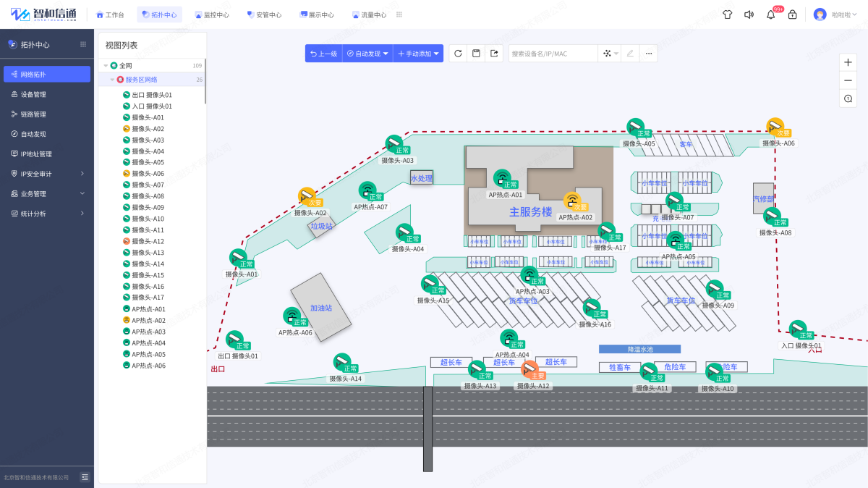Open the notification bell with 99+ badge
This screenshot has height=488, width=868.
(770, 14)
